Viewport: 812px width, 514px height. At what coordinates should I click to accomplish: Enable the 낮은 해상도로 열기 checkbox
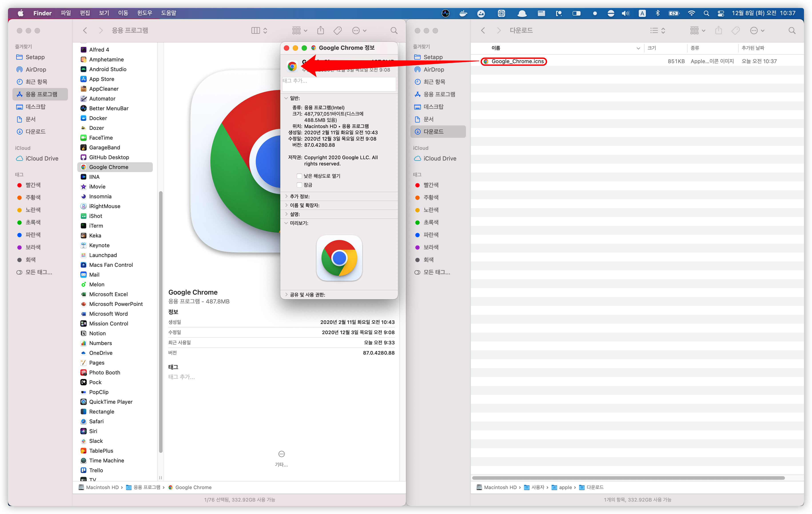click(299, 176)
